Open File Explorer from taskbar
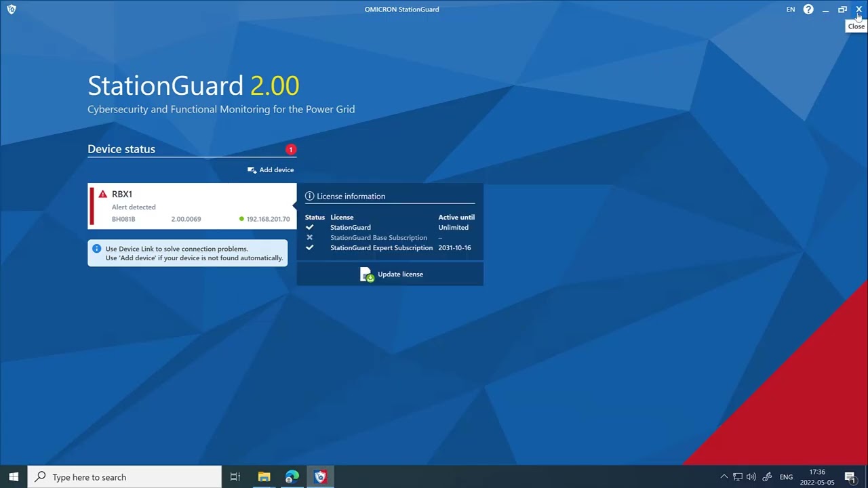This screenshot has height=488, width=868. [x=264, y=477]
